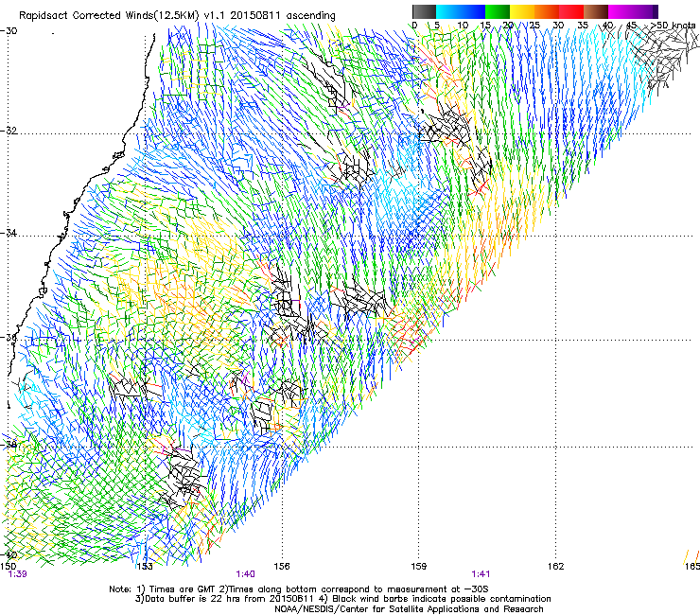
Task: Click the longitude label '153'
Action: coord(144,567)
